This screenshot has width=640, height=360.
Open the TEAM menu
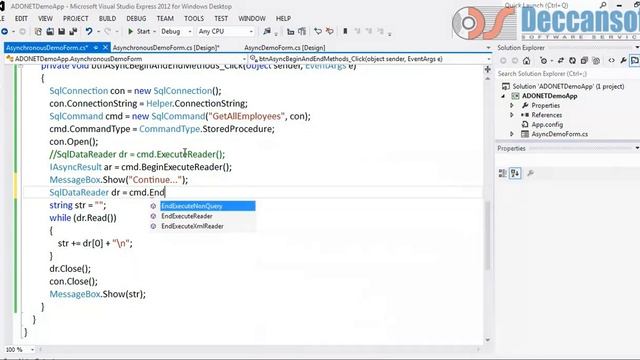pyautogui.click(x=165, y=19)
